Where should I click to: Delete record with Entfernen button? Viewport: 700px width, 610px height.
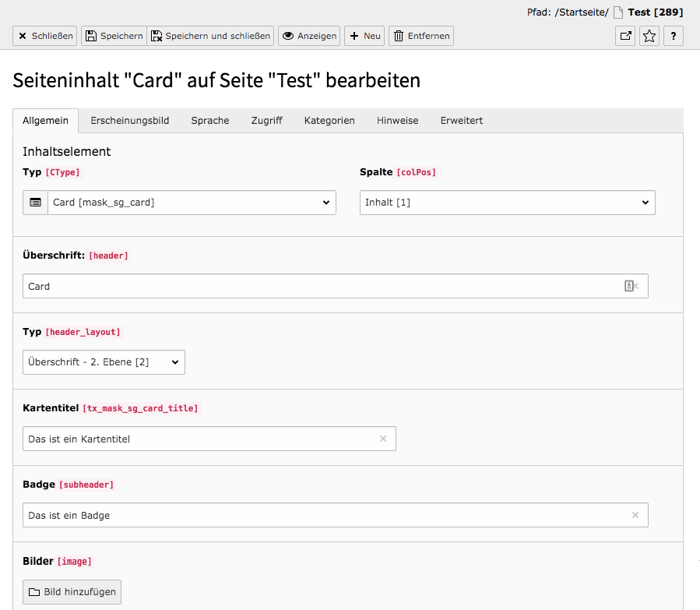click(421, 36)
